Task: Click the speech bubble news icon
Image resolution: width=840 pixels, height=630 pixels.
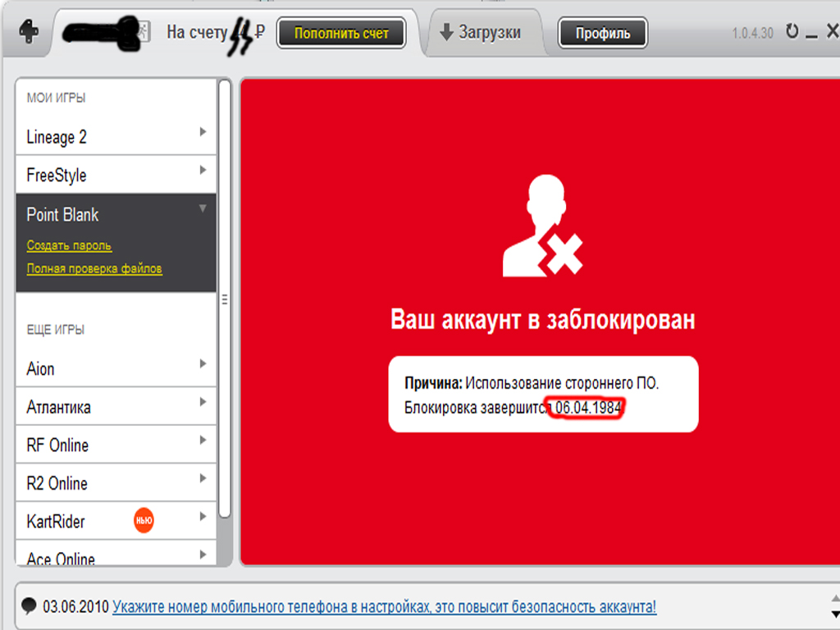Action: click(30, 606)
